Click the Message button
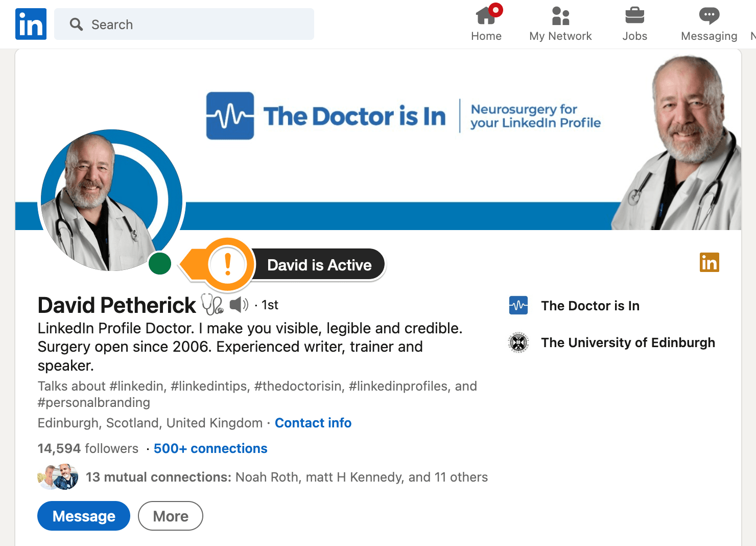 pyautogui.click(x=84, y=516)
